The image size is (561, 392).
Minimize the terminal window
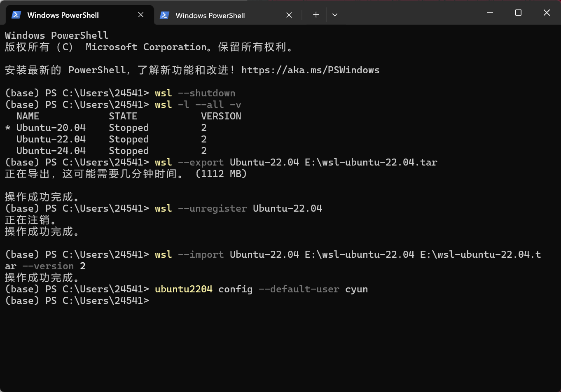point(490,13)
